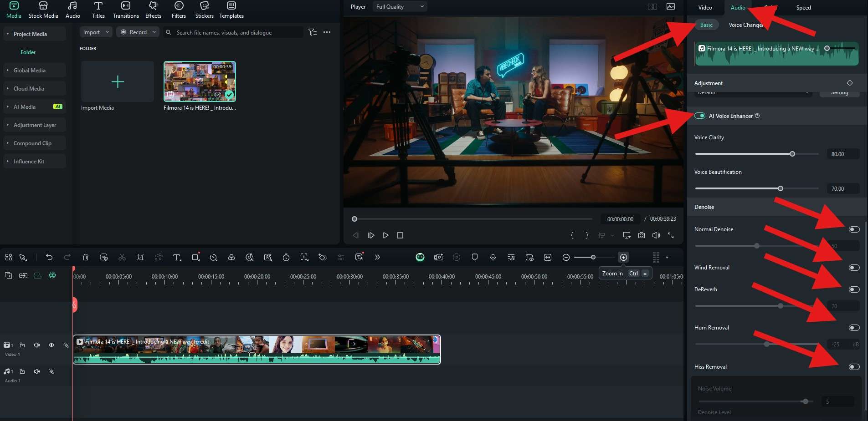Image resolution: width=868 pixels, height=421 pixels.
Task: Delete the selected clip with trash icon
Action: point(85,257)
